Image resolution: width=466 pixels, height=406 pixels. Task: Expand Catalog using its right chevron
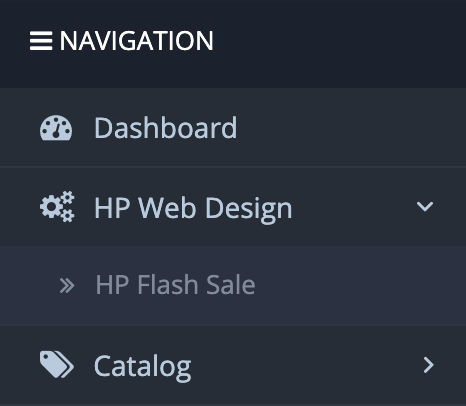click(x=428, y=365)
